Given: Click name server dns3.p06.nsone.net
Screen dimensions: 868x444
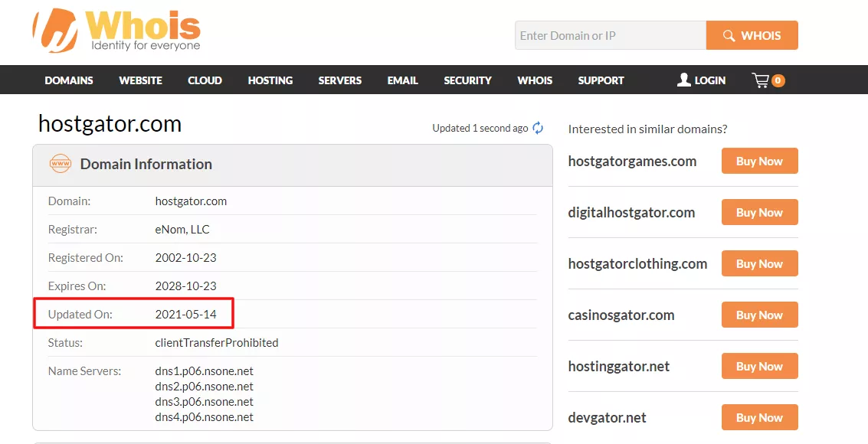Looking at the screenshot, I should coord(205,402).
